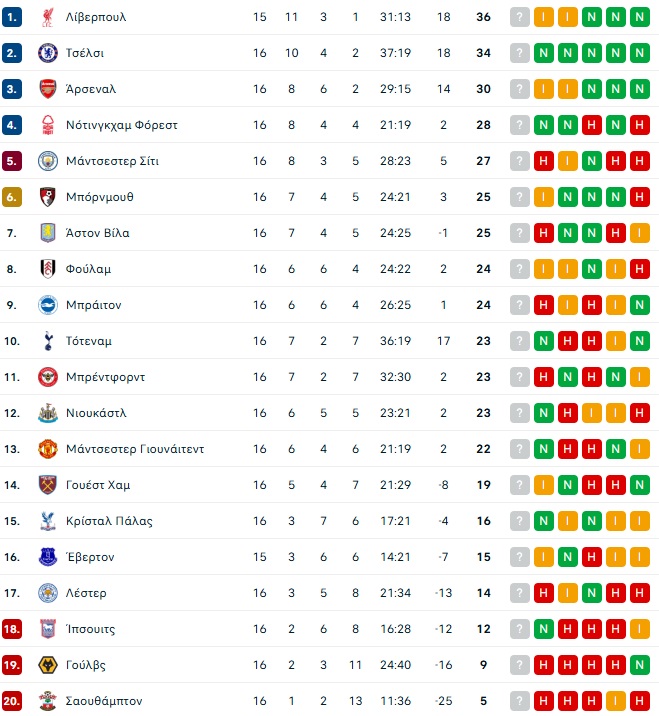Open the Σαουθάμπτον team link
659x716 pixels.
pyautogui.click(x=104, y=701)
